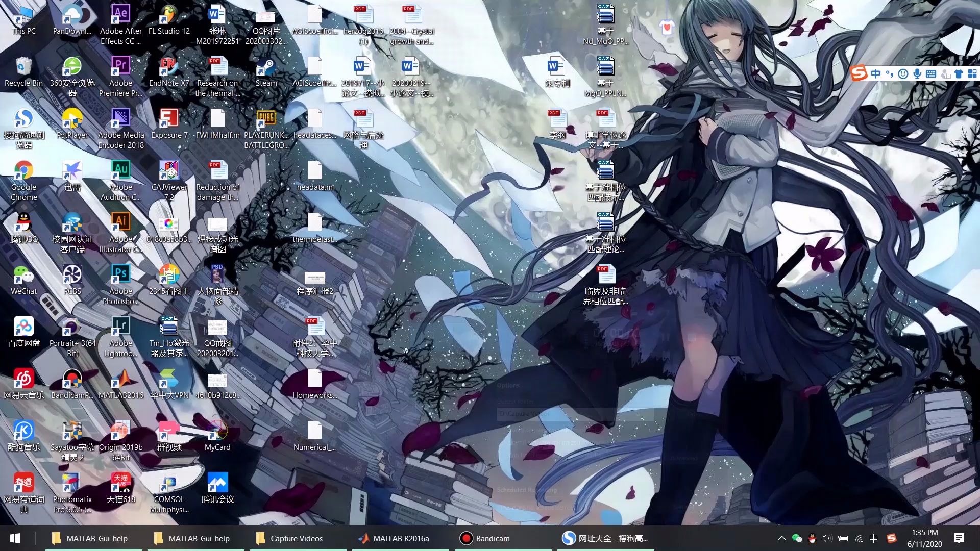Open Sogou toolbar soft keyboard
The image size is (980, 551).
click(931, 73)
